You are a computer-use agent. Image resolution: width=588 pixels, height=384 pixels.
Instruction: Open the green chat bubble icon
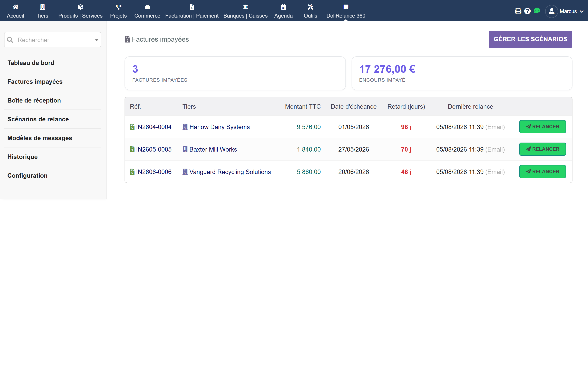[537, 11]
